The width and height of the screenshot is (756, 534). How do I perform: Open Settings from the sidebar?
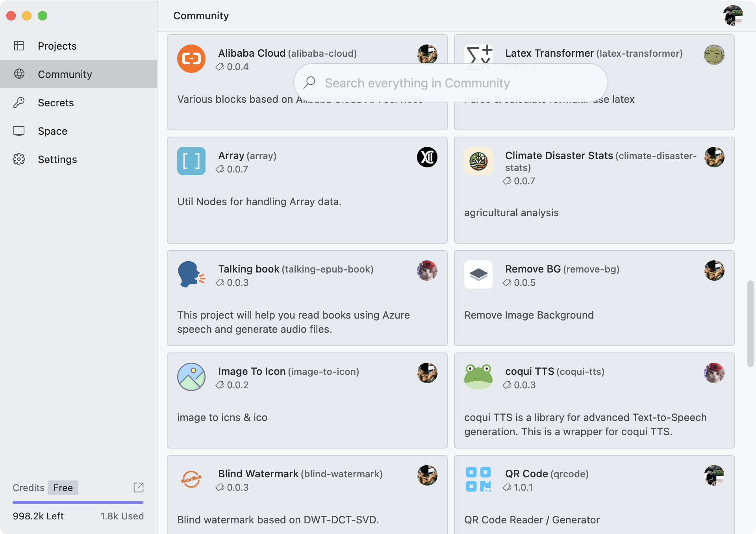[x=57, y=159]
